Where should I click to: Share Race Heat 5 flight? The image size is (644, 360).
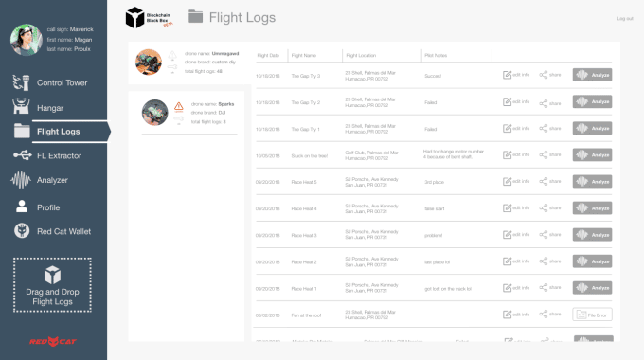[x=550, y=181]
